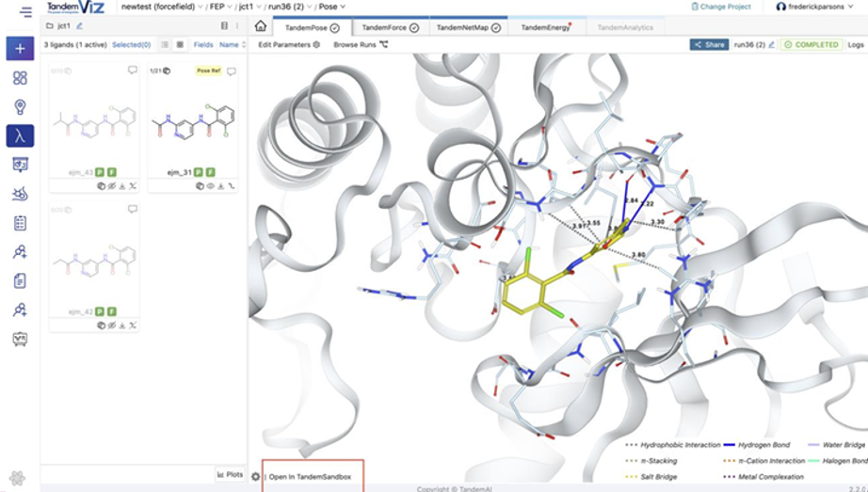Open comment bubble on ejm_42 card
Viewport: 868px width, 492px height.
[x=133, y=209]
